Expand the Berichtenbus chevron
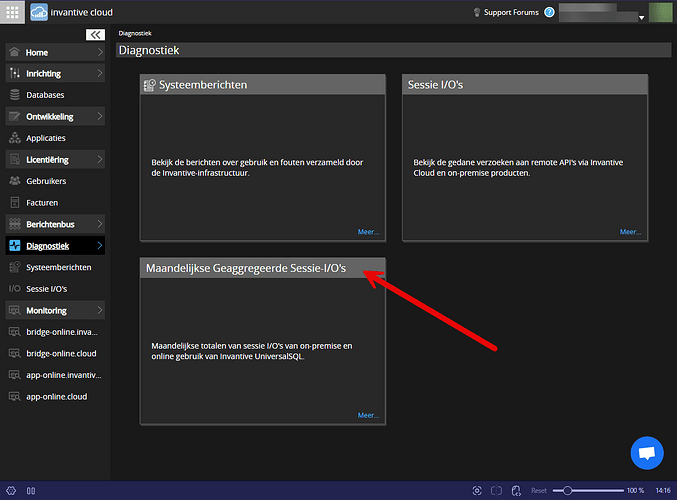Screen dimensions: 677x500 click(100, 224)
